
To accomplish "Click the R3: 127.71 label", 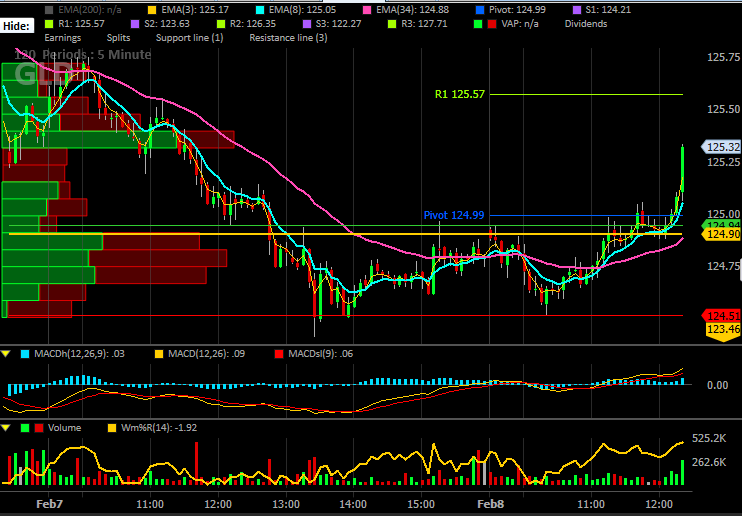I will (x=424, y=24).
